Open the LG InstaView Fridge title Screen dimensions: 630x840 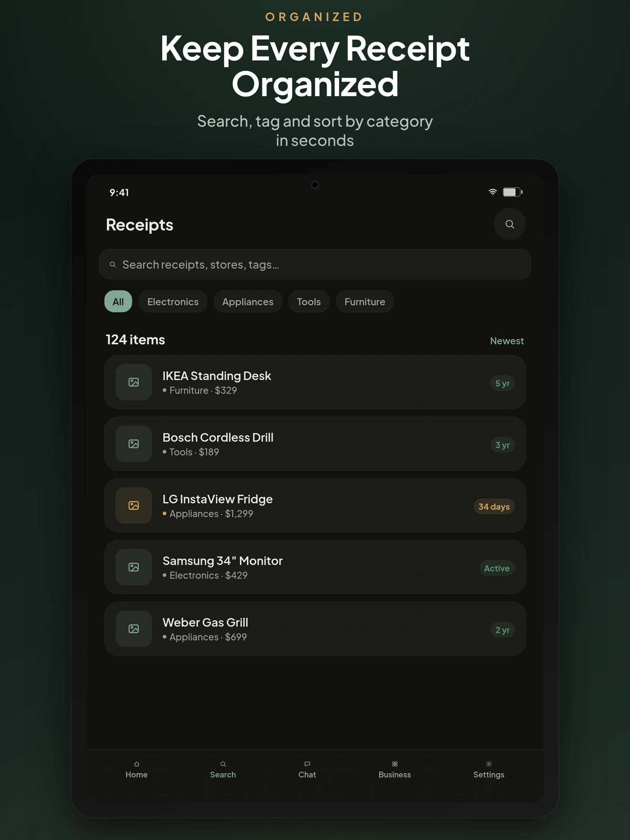tap(218, 499)
